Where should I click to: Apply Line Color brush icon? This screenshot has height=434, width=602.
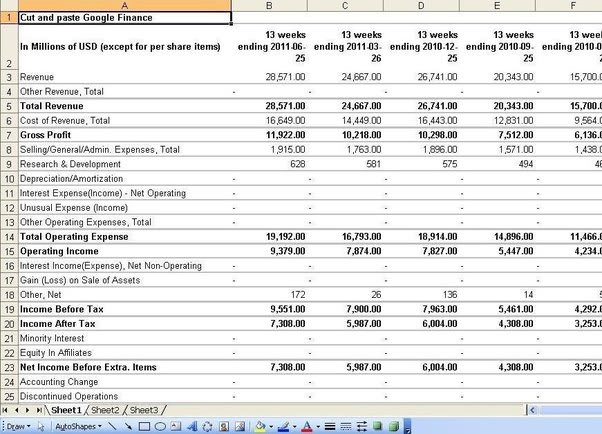(x=283, y=426)
